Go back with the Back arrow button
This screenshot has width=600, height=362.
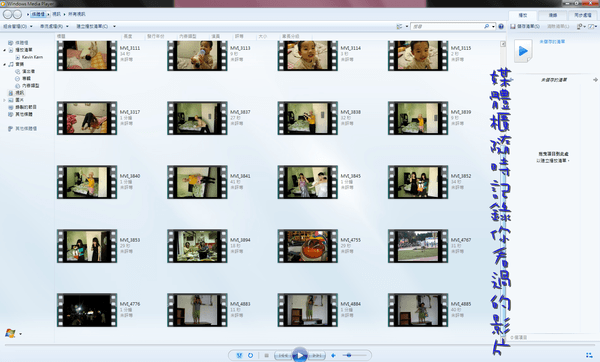pyautogui.click(x=7, y=15)
